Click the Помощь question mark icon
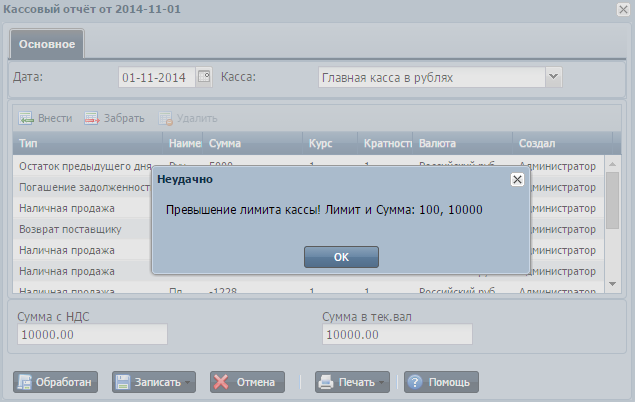 pos(415,382)
